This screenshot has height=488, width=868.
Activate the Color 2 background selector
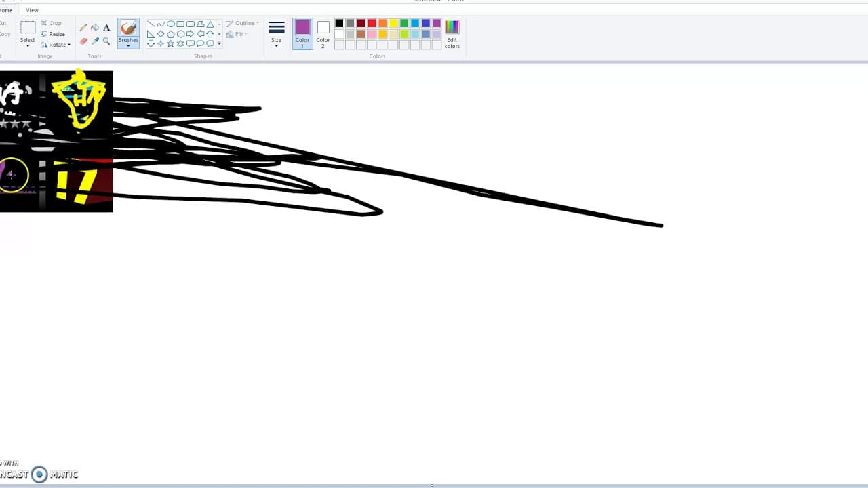pos(323,33)
